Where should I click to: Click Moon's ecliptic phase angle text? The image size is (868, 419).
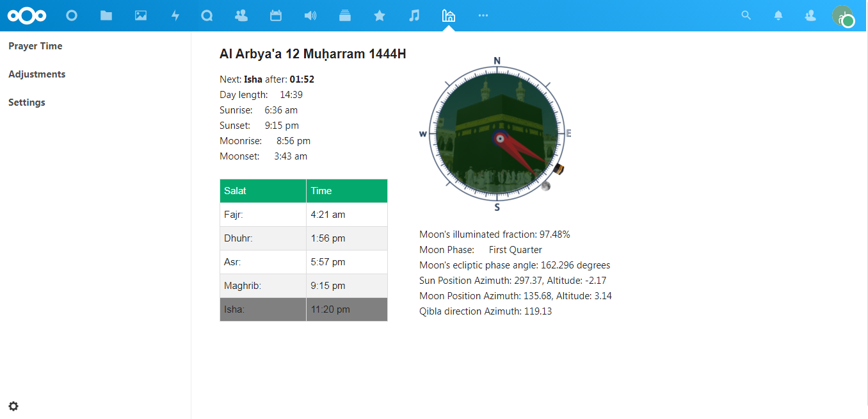[x=515, y=265]
